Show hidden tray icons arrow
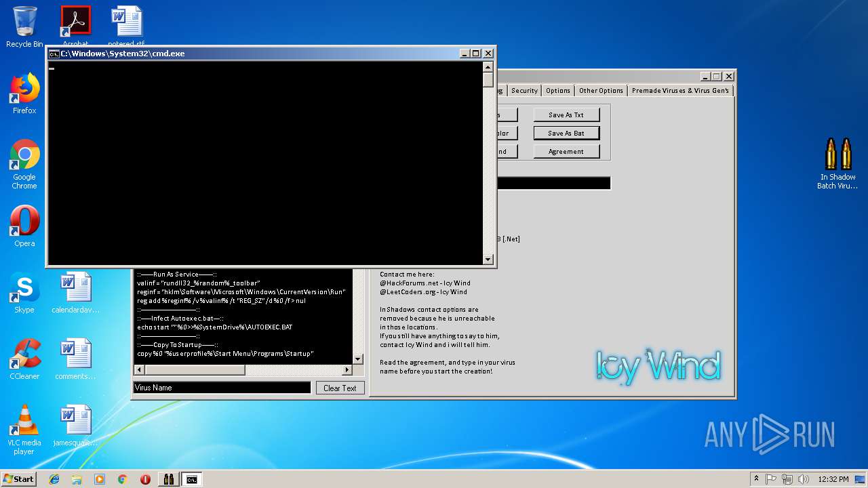The width and height of the screenshot is (868, 488). 756,479
